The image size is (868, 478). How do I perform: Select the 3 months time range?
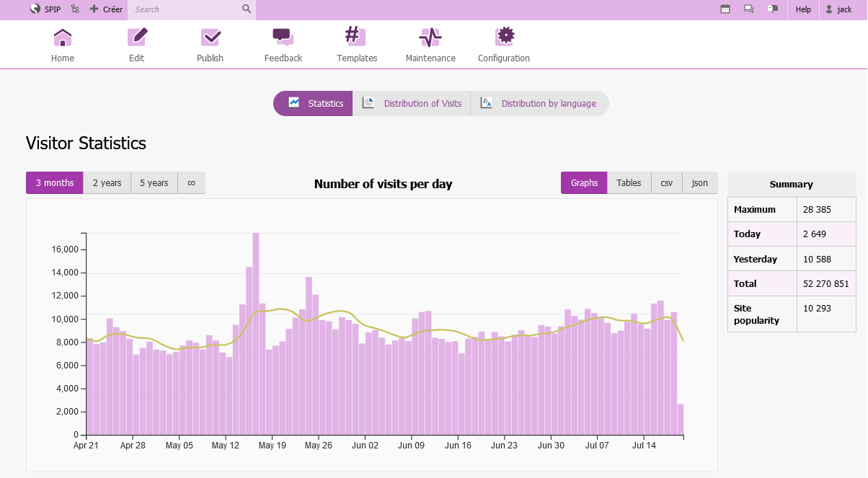[x=55, y=183]
